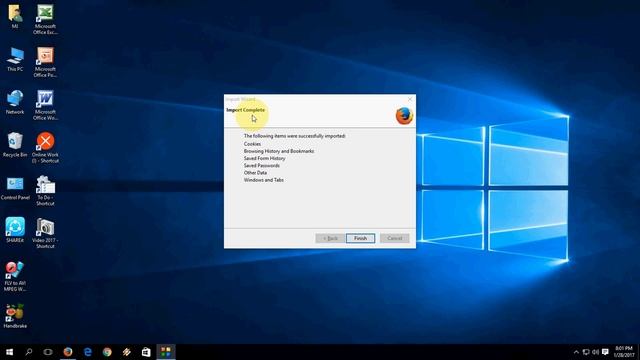Click the disabled Back button

330,238
